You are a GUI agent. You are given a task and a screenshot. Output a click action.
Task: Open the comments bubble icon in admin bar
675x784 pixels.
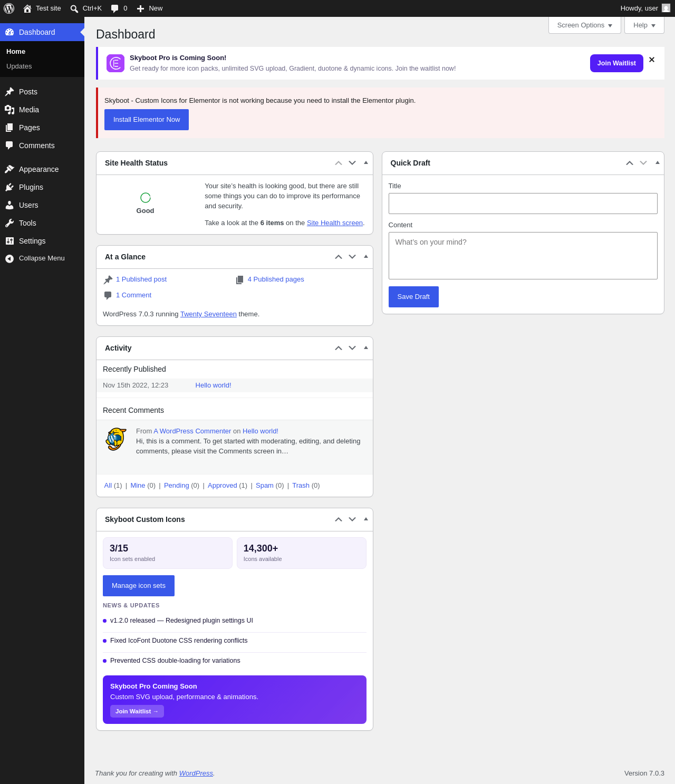[114, 8]
